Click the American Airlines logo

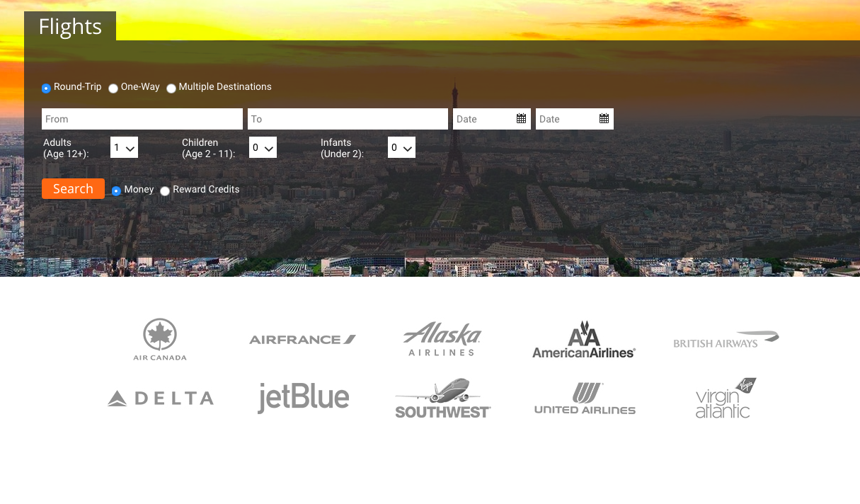click(x=584, y=339)
